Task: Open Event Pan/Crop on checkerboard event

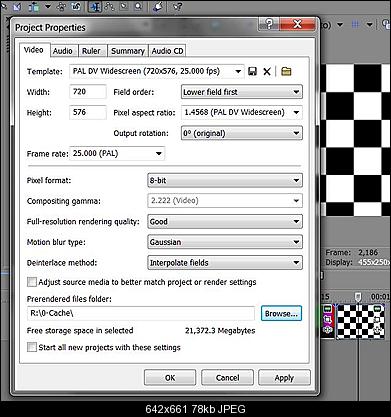Action: [x=377, y=319]
